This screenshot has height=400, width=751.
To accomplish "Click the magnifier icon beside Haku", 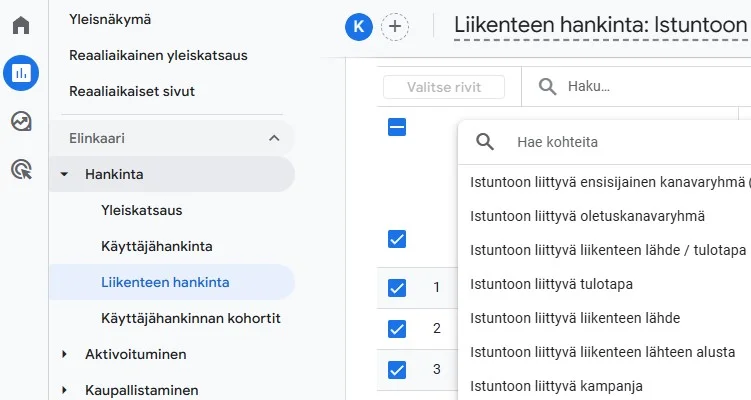I will [548, 87].
